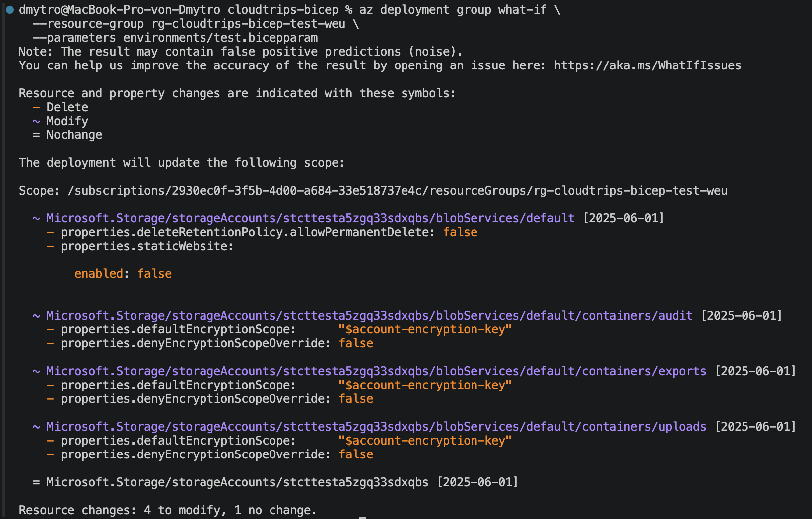This screenshot has width=812, height=519.
Task: Click the 'Note: The result may contain' line
Action: click(241, 52)
